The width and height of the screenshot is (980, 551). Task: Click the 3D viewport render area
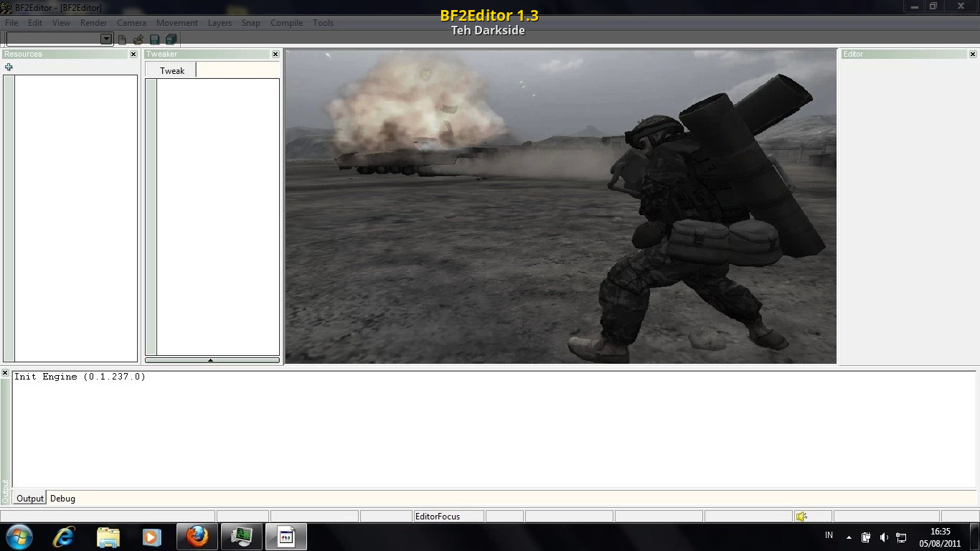561,207
